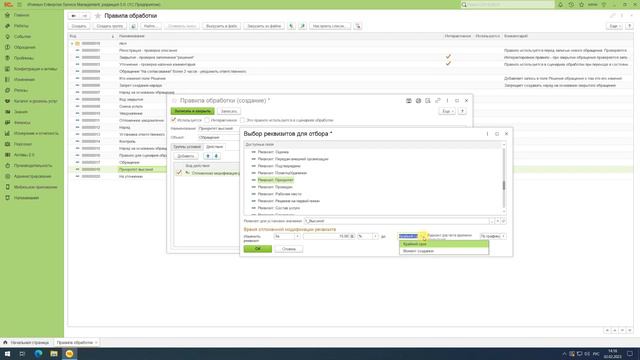640x360 pixels.
Task: Click the Напоминания sidebar icon
Action: 7,198
